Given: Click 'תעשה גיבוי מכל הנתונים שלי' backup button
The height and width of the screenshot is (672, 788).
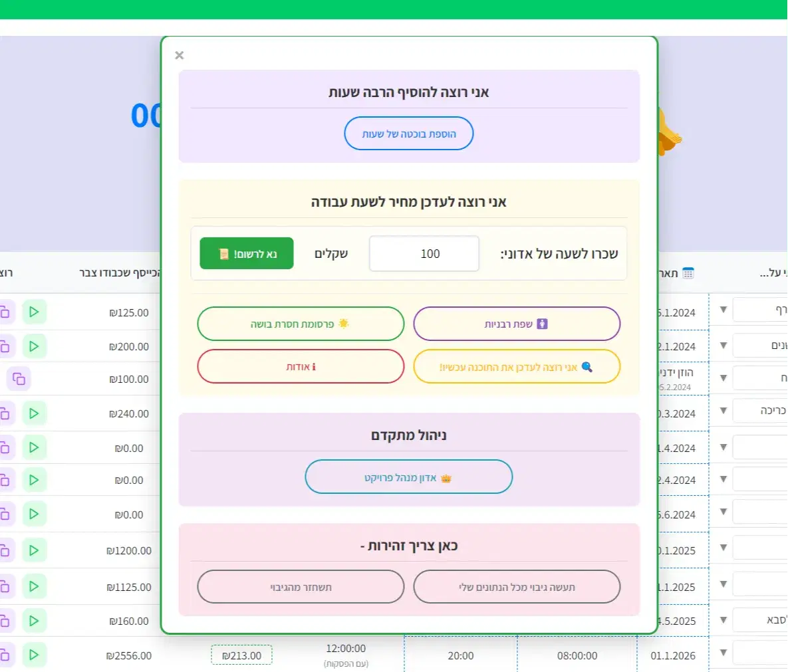Looking at the screenshot, I should coord(516,587).
